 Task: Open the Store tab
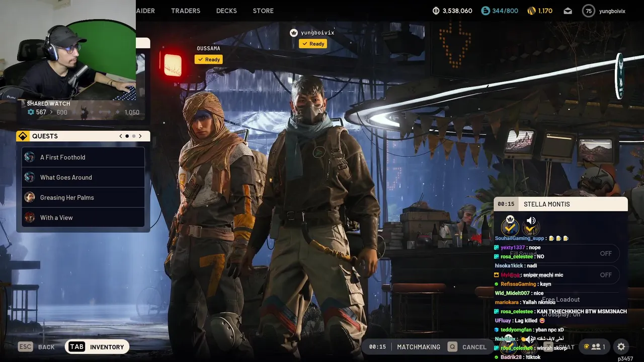coord(263,11)
